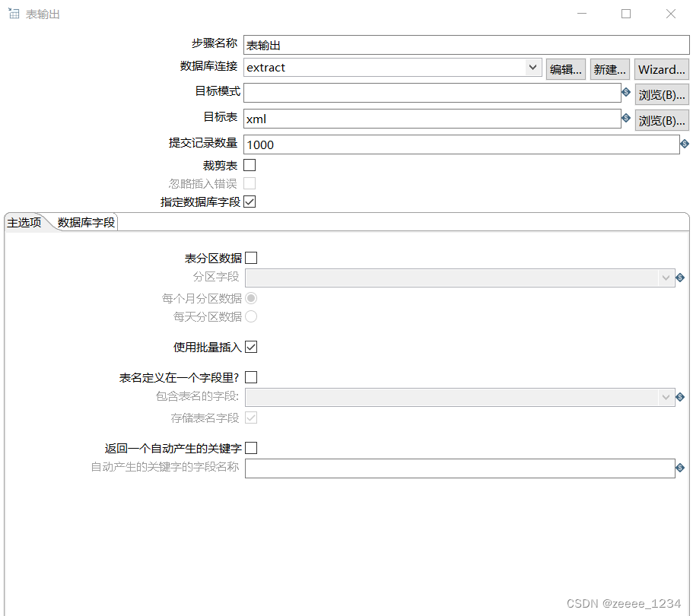This screenshot has height=616, width=693.
Task: Switch to the 数据库字段 tab
Action: click(x=84, y=222)
